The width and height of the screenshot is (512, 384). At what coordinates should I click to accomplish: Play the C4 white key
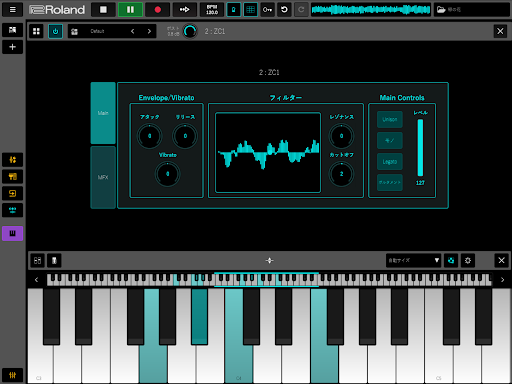[239, 363]
